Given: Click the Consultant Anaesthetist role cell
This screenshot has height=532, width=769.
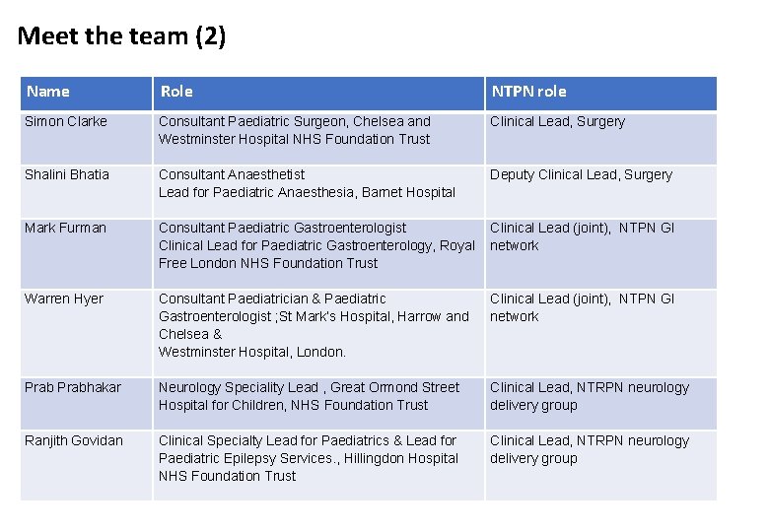Looking at the screenshot, I should point(318,191).
